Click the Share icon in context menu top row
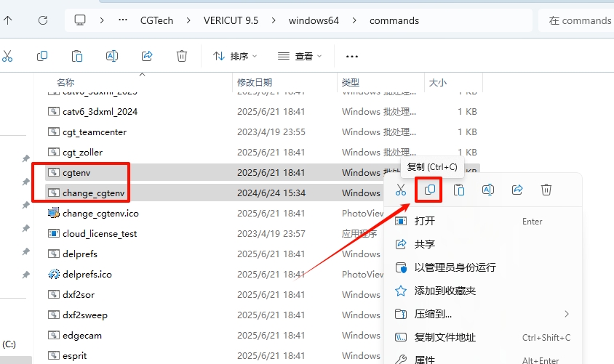The image size is (614, 364). click(x=517, y=190)
